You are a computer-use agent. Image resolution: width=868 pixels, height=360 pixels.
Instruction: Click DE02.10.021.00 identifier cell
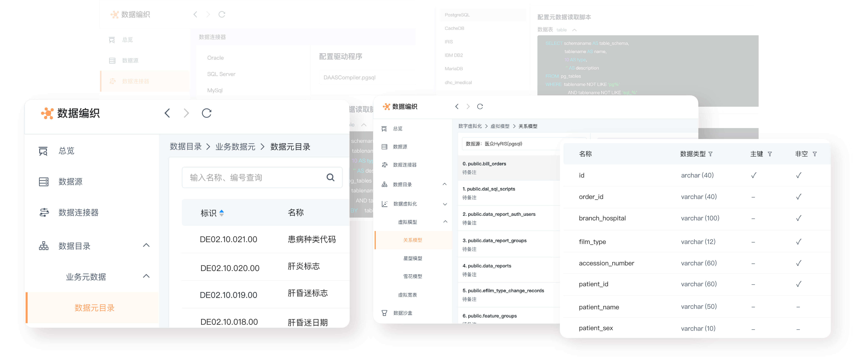pos(228,240)
